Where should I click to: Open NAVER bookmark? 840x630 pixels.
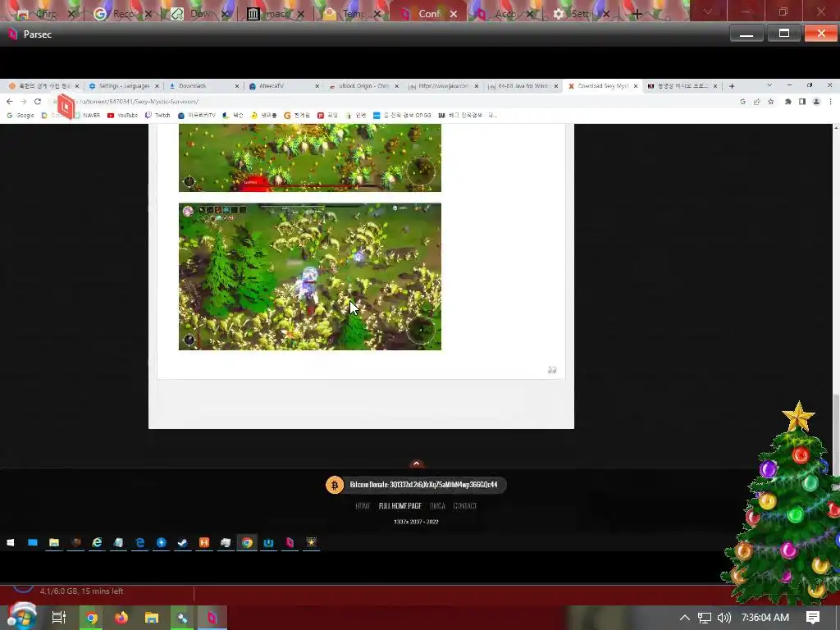click(87, 115)
